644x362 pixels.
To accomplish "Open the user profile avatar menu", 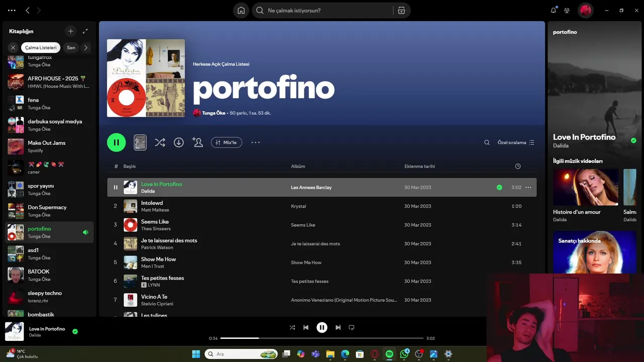I will point(585,10).
